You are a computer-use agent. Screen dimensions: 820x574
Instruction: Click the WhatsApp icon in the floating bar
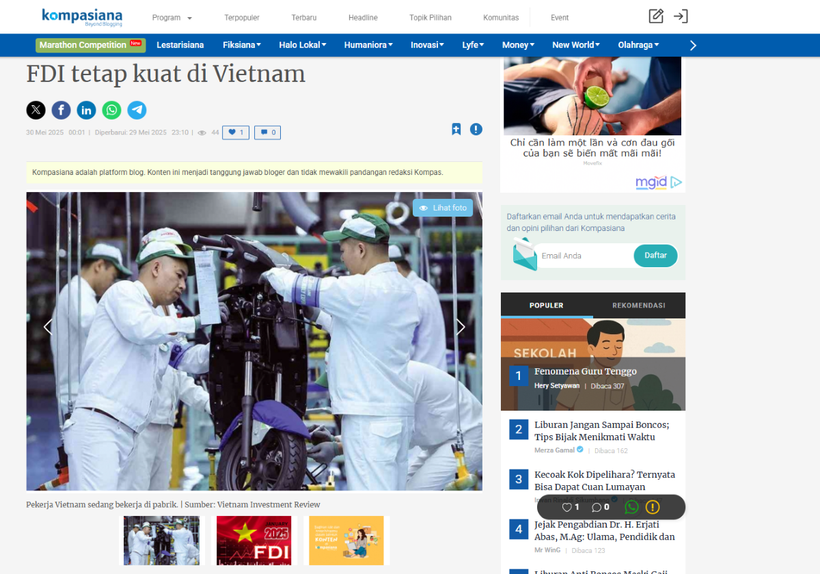click(631, 507)
